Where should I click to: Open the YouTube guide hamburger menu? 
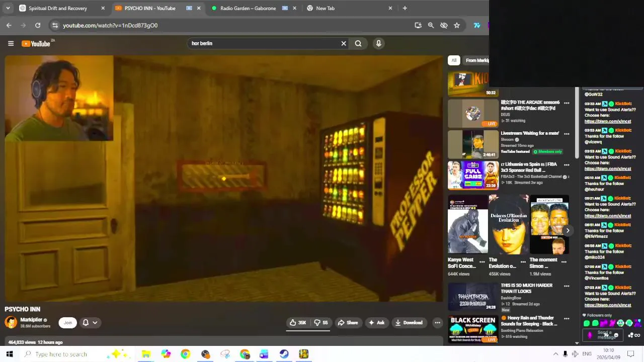click(11, 43)
